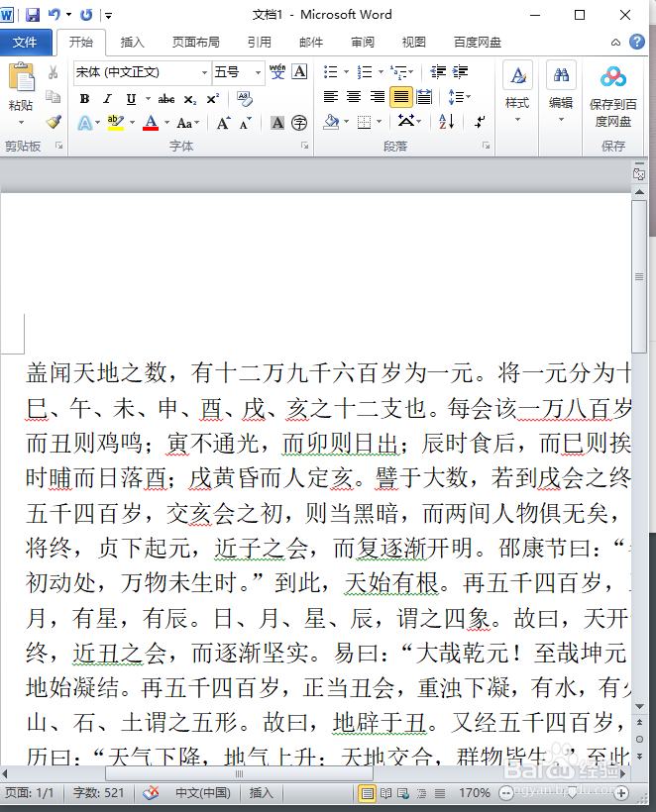
Task: Undo the last action
Action: point(55,15)
